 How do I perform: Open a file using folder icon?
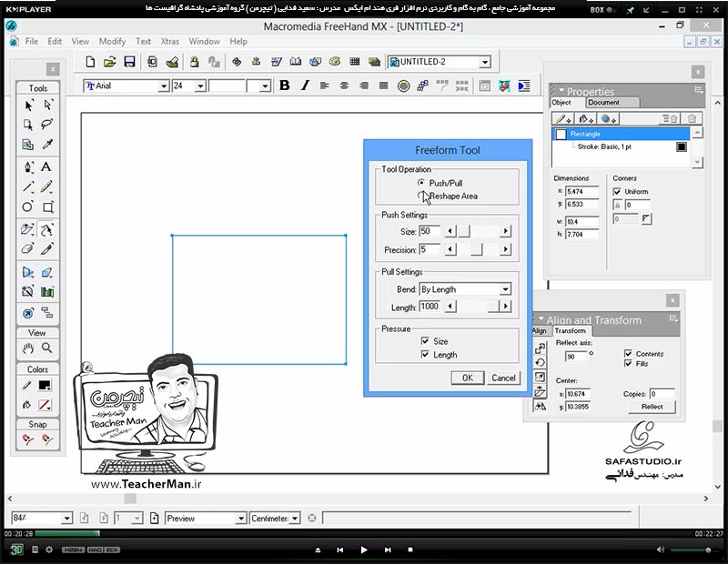109,62
